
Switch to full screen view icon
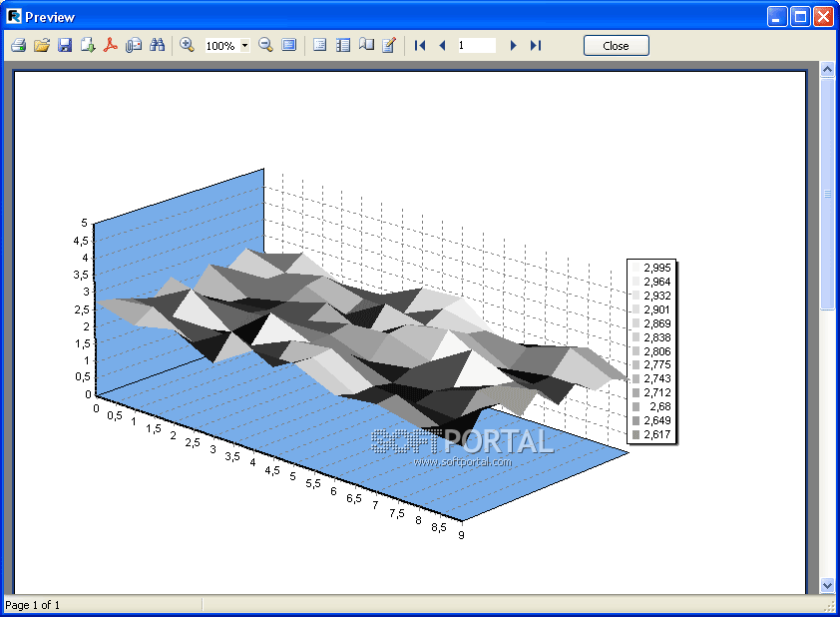(288, 45)
